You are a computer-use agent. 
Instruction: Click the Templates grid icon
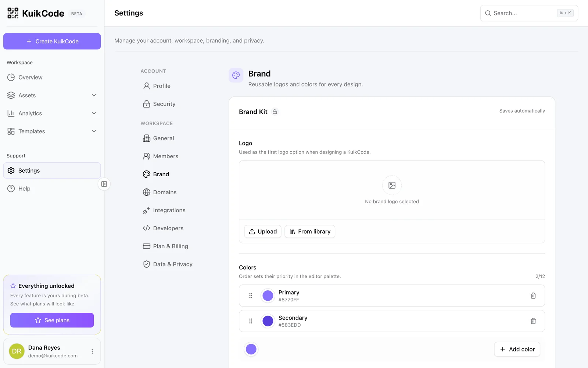(x=11, y=131)
